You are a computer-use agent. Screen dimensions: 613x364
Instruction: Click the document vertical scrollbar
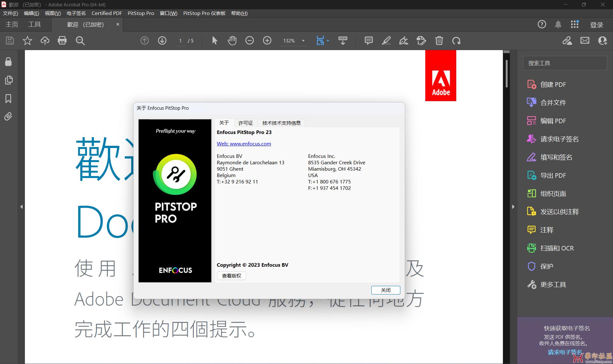(506, 73)
